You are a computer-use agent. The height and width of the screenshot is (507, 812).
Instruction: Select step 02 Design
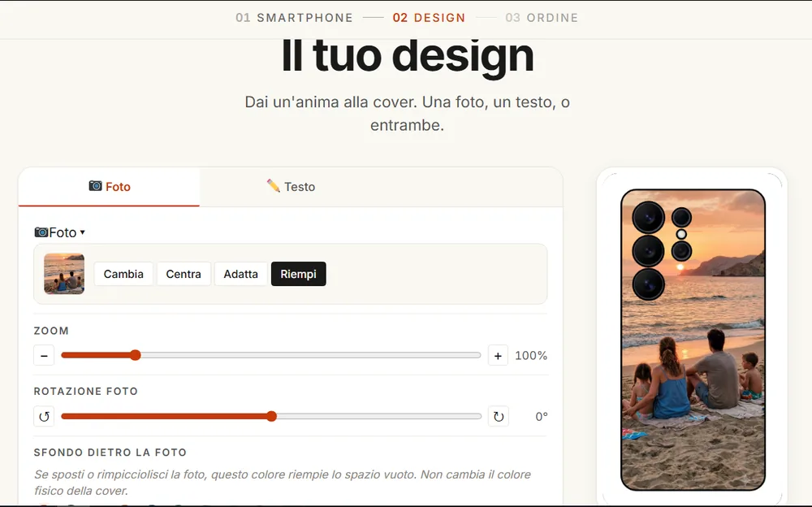click(429, 18)
